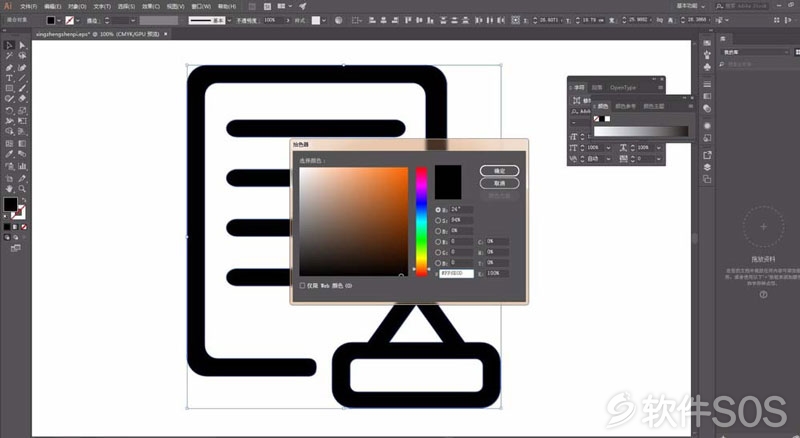
Task: Select the Column Graph tool
Action: (x=22, y=166)
